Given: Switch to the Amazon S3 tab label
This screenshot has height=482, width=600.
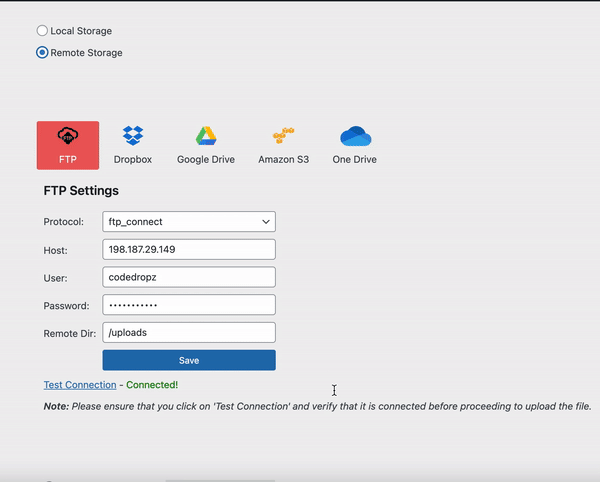Looking at the screenshot, I should click(x=283, y=159).
